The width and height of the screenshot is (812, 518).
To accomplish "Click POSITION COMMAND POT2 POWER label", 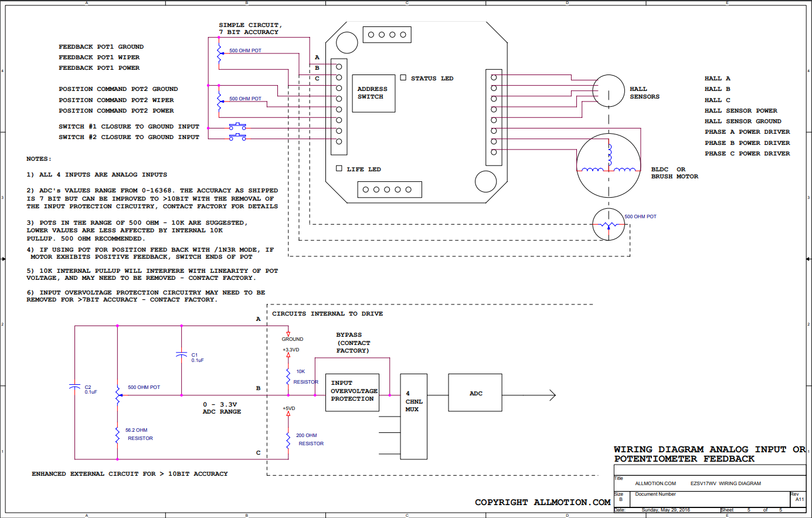I will pyautogui.click(x=116, y=110).
